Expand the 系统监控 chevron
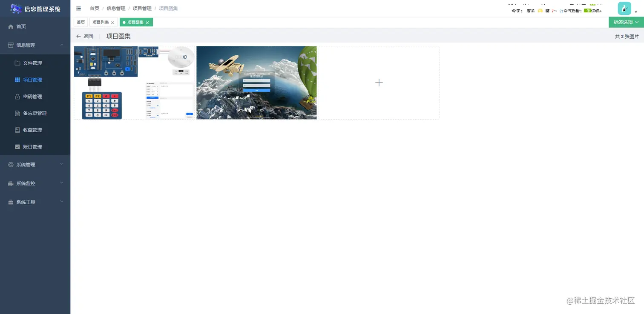The height and width of the screenshot is (314, 644). [62, 183]
